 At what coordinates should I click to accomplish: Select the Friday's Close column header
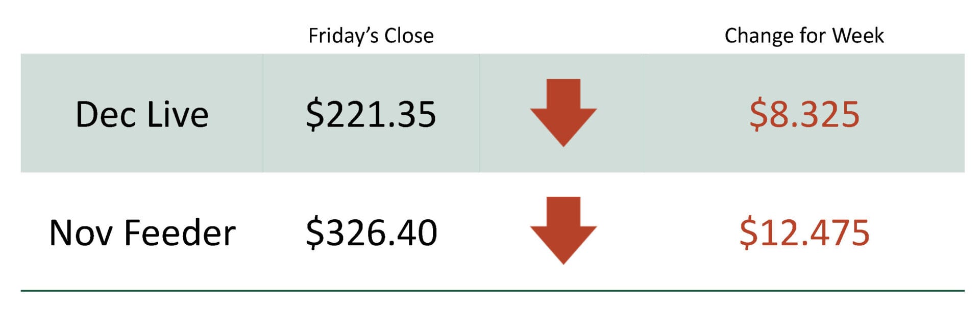(371, 36)
